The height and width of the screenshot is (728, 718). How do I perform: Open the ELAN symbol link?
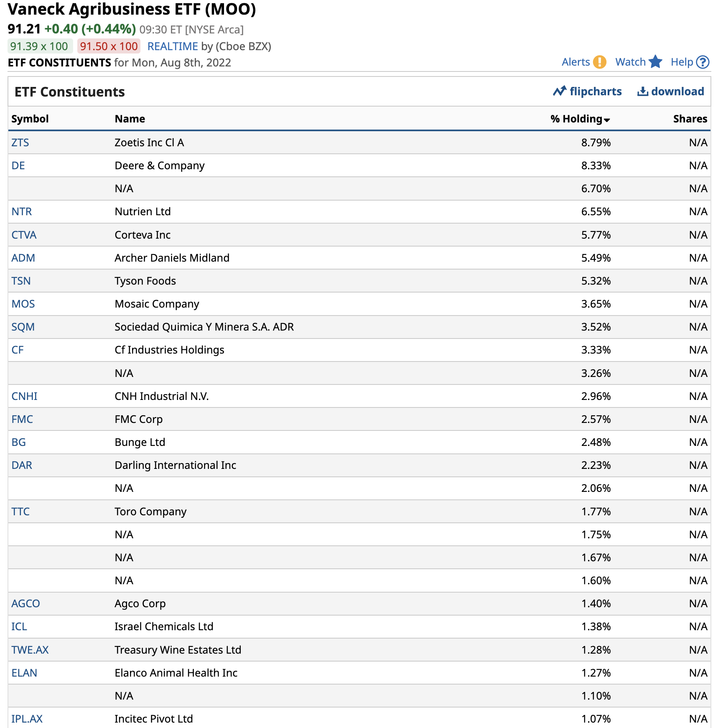24,673
